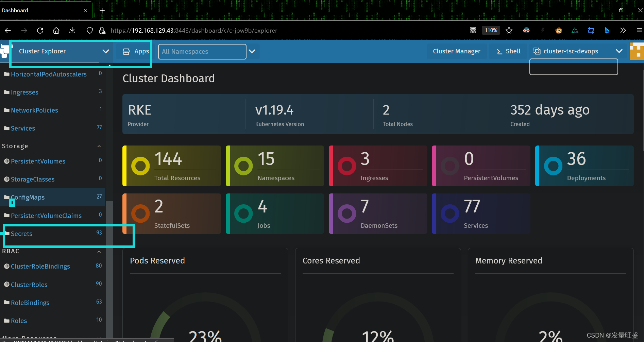Open the Cluster Explorer dropdown
The width and height of the screenshot is (644, 342).
pos(64,51)
